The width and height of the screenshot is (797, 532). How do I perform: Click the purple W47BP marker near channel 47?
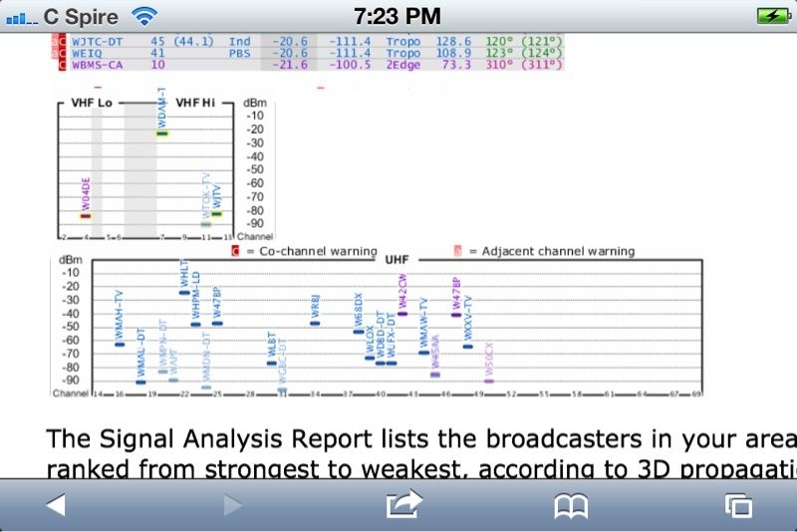[456, 315]
